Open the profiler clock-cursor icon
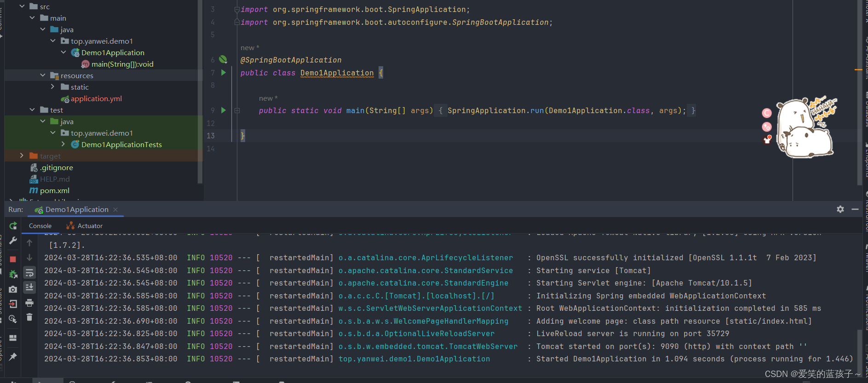Screen dimensions: 868x383 13,319
